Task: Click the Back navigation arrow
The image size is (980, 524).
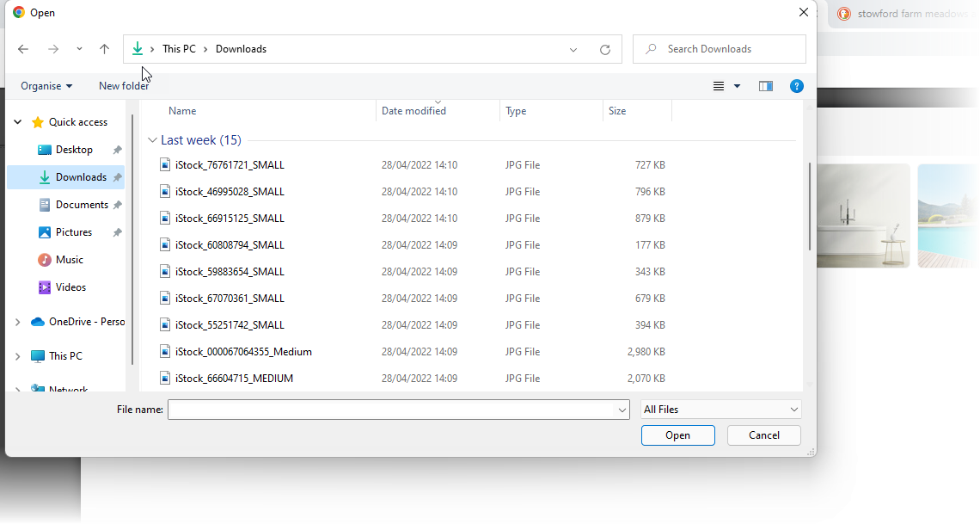Action: [x=23, y=49]
